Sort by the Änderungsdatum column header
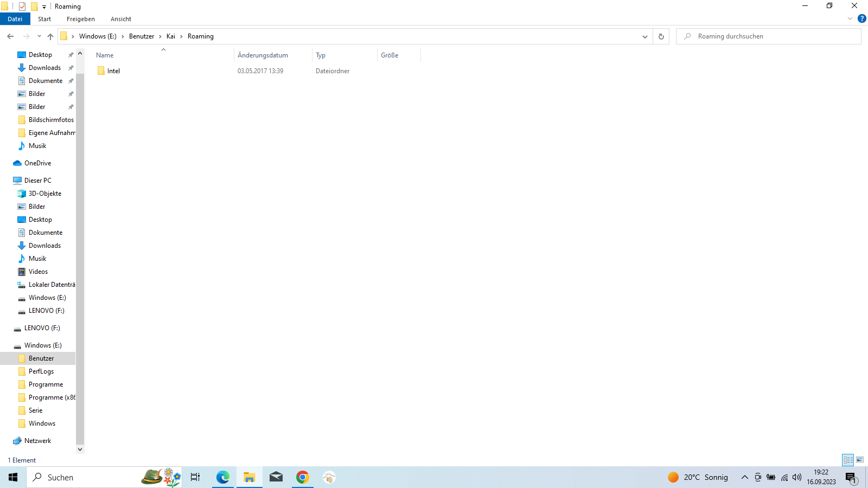The height and width of the screenshot is (488, 868). (263, 55)
